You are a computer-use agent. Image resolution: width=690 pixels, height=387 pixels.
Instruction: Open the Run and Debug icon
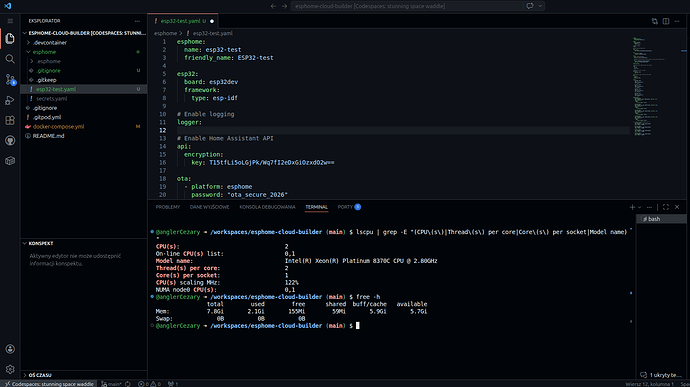[10, 100]
